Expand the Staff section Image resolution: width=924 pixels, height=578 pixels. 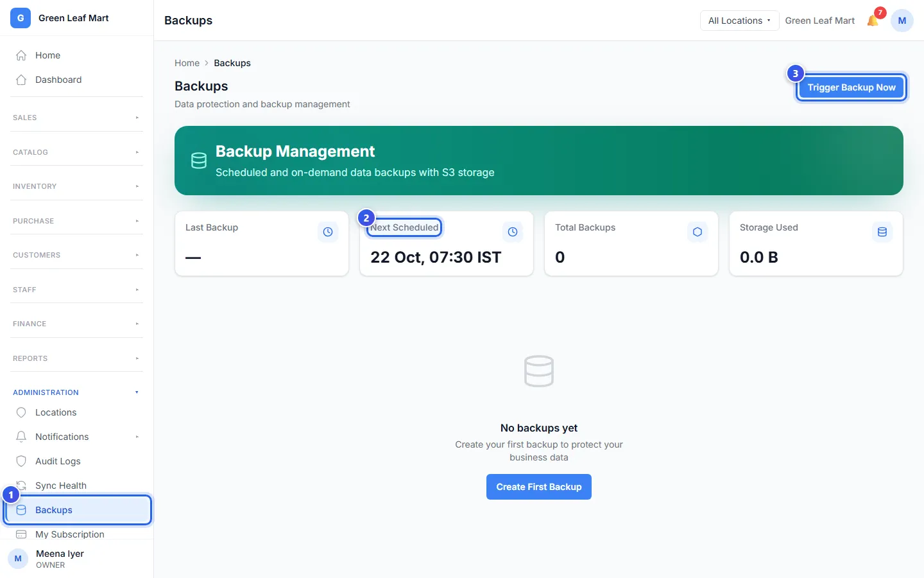coord(76,290)
